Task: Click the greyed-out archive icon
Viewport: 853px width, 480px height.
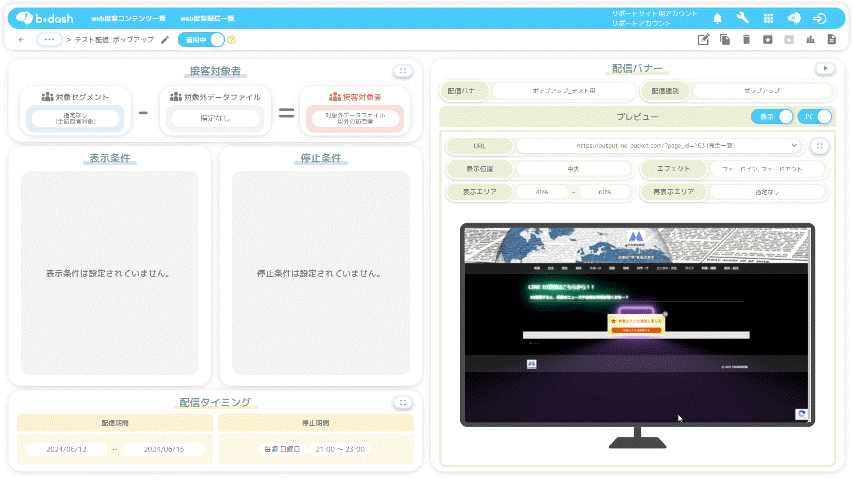Action: tap(789, 39)
